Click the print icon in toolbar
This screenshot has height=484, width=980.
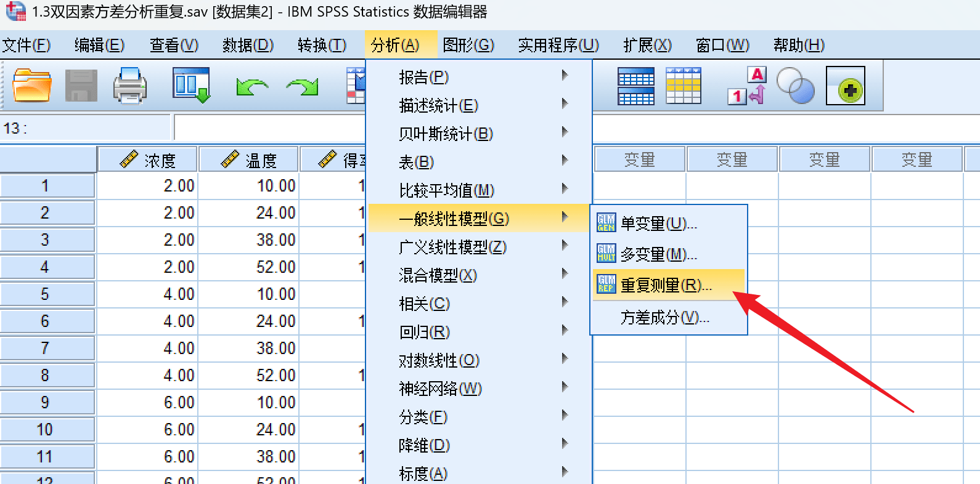tap(130, 86)
